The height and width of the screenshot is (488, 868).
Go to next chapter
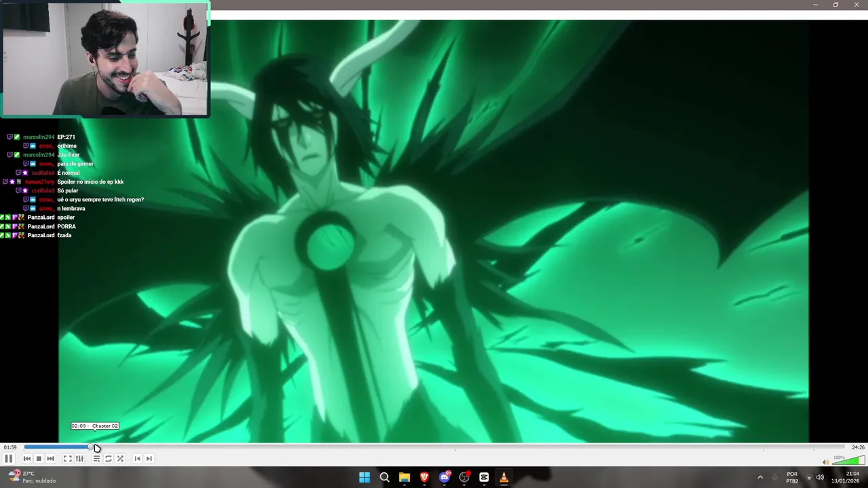coord(149,459)
